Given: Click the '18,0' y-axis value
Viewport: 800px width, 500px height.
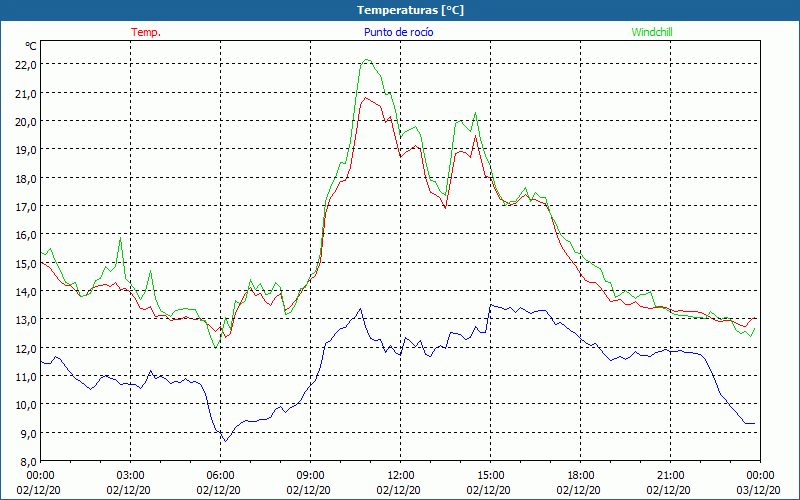Looking at the screenshot, I should point(27,179).
